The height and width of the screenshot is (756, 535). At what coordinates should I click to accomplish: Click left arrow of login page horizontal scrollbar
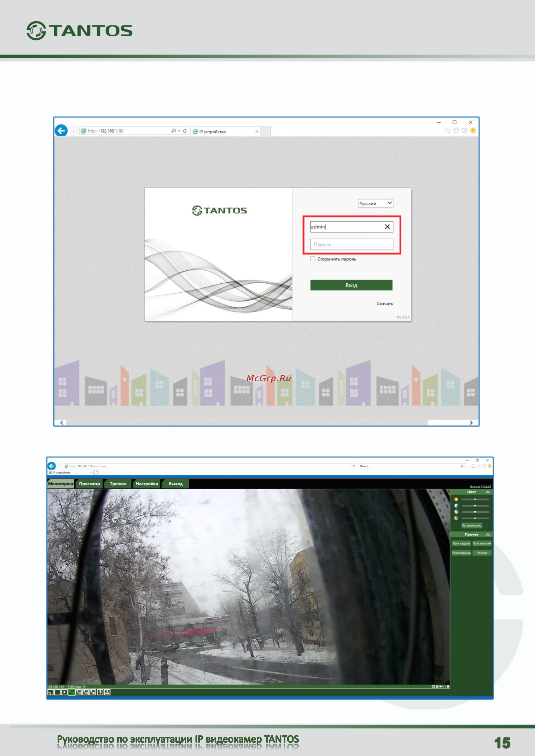[x=62, y=422]
